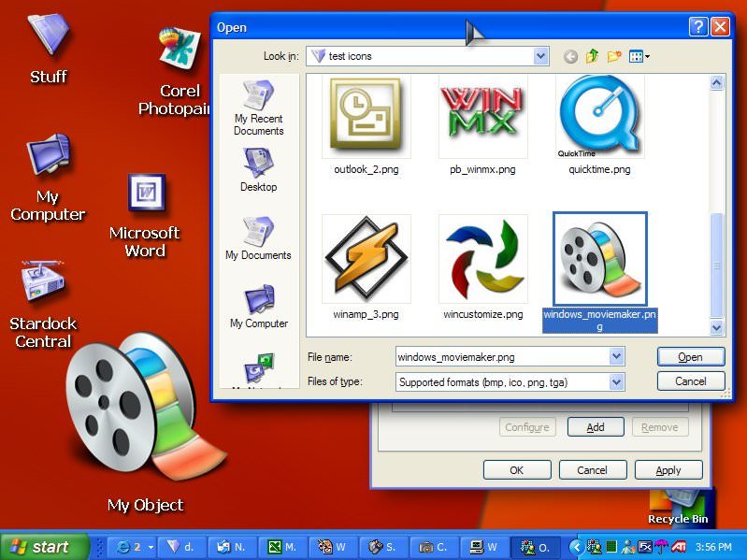Select the outlook_2.png thumbnail
747x560 pixels.
pos(366,116)
